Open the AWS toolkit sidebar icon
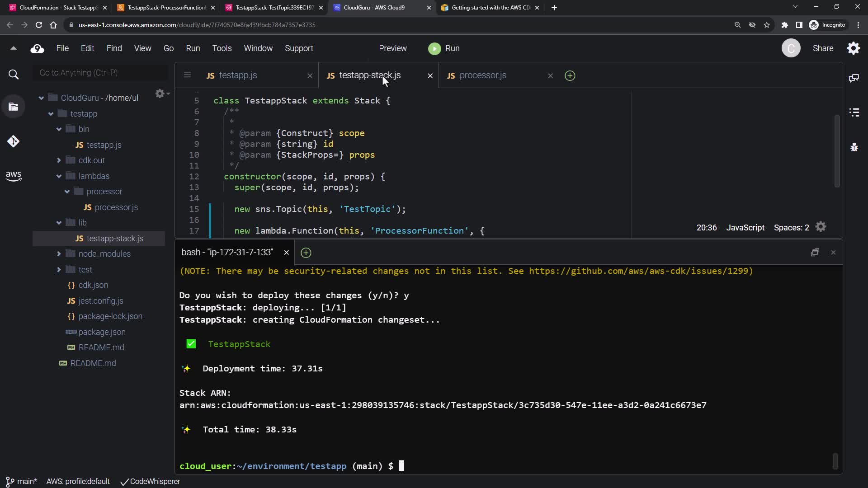 tap(14, 176)
